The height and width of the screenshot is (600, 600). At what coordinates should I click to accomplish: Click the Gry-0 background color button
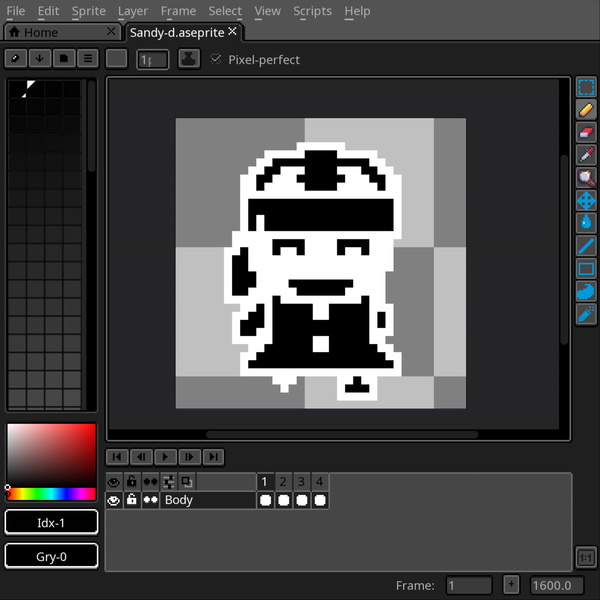52,556
